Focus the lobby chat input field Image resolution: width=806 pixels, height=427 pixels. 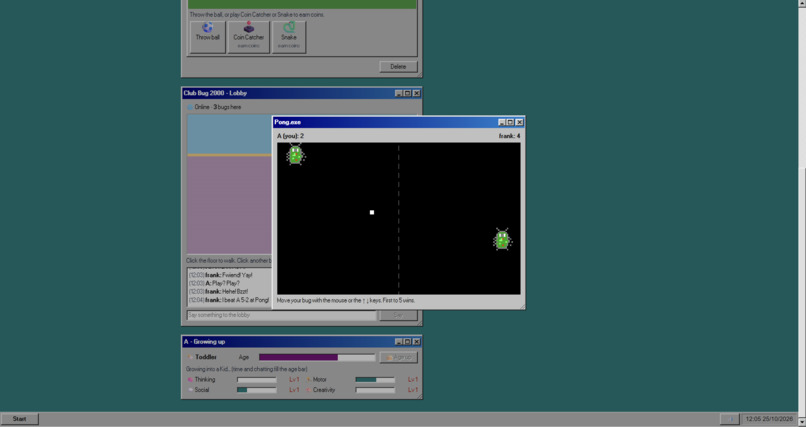[x=282, y=315]
